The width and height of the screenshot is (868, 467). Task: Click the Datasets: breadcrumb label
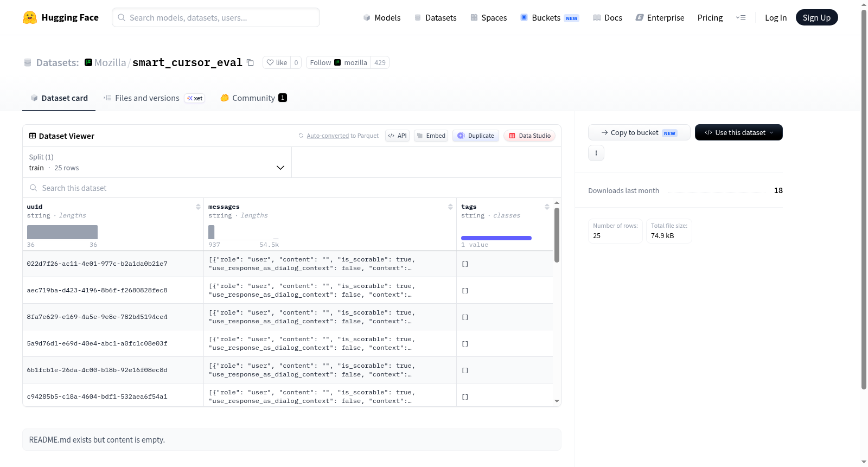click(58, 62)
